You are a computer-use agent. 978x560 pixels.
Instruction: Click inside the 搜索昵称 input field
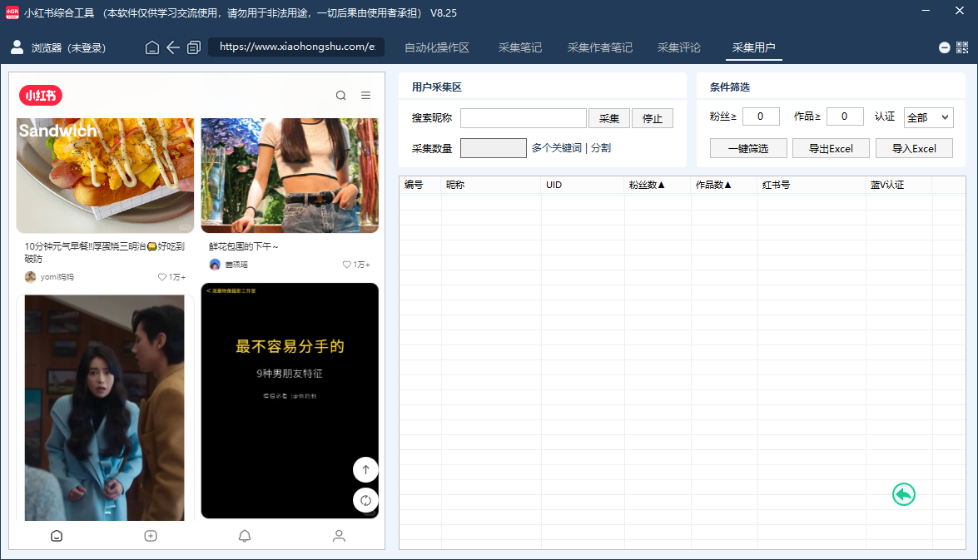523,117
